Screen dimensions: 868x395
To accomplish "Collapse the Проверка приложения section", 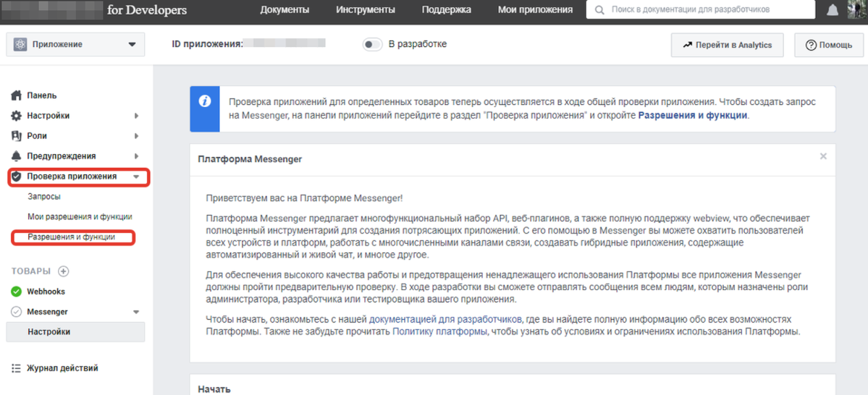I will [136, 177].
